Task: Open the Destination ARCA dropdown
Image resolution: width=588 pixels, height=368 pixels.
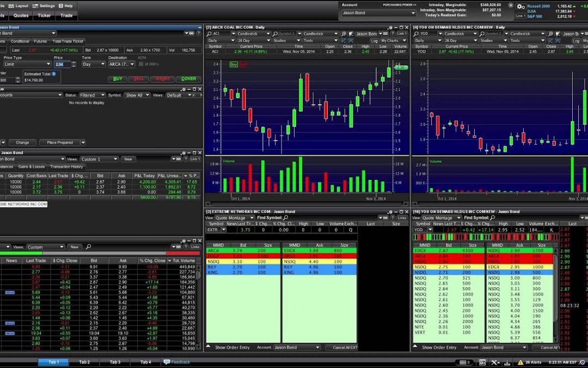Action: click(x=121, y=64)
